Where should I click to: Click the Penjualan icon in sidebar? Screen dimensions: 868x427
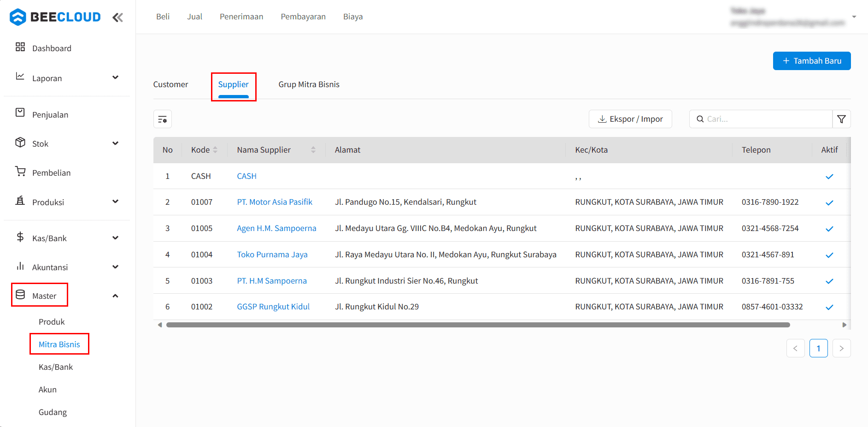(20, 113)
